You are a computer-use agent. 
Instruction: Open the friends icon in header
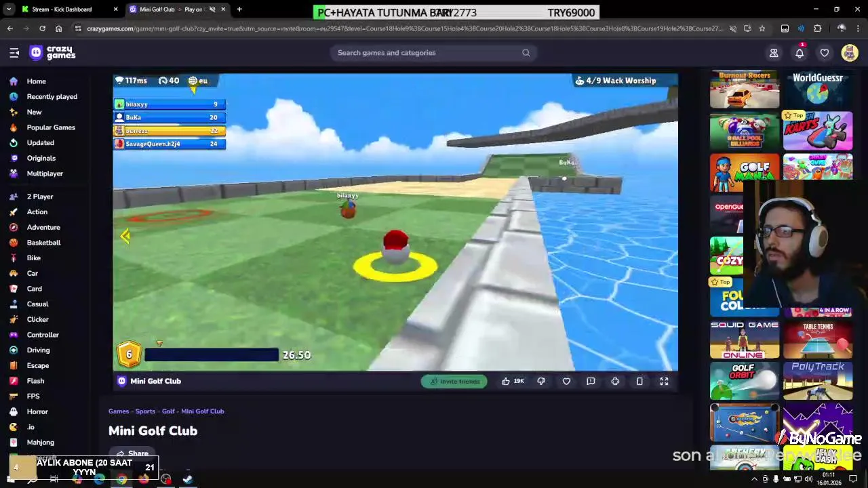774,53
